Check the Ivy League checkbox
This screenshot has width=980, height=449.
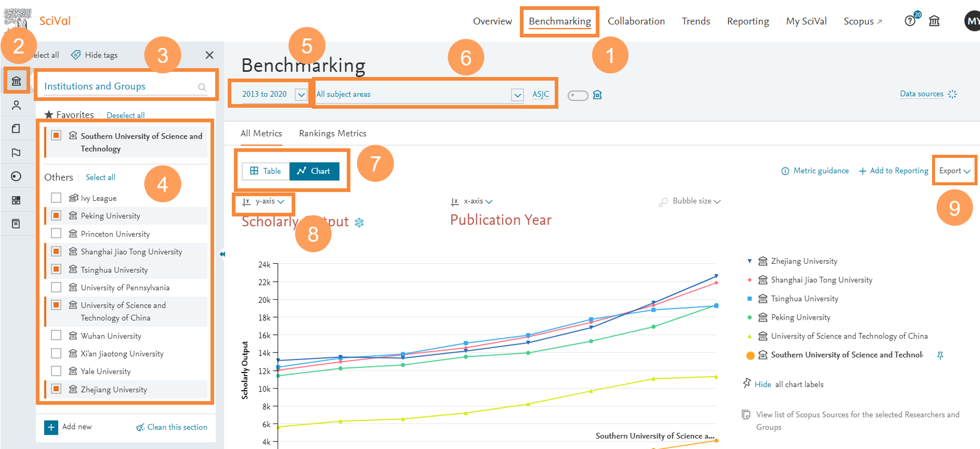[56, 198]
